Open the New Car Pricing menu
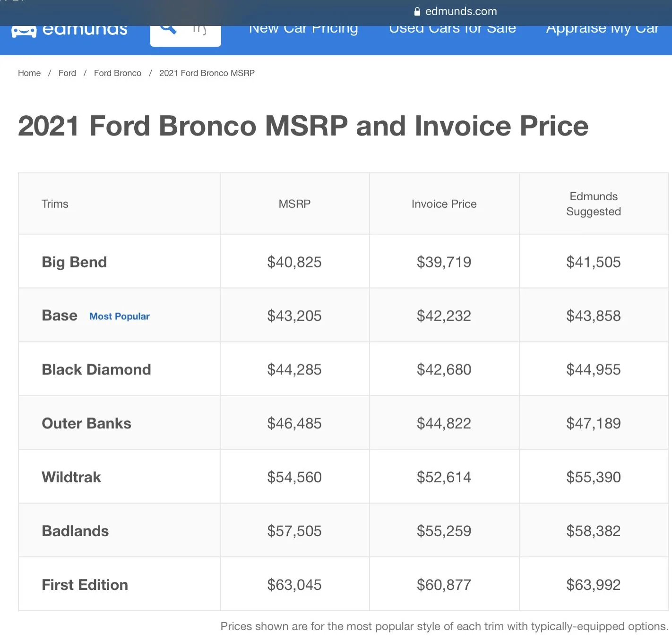This screenshot has width=672, height=640. pos(303,30)
